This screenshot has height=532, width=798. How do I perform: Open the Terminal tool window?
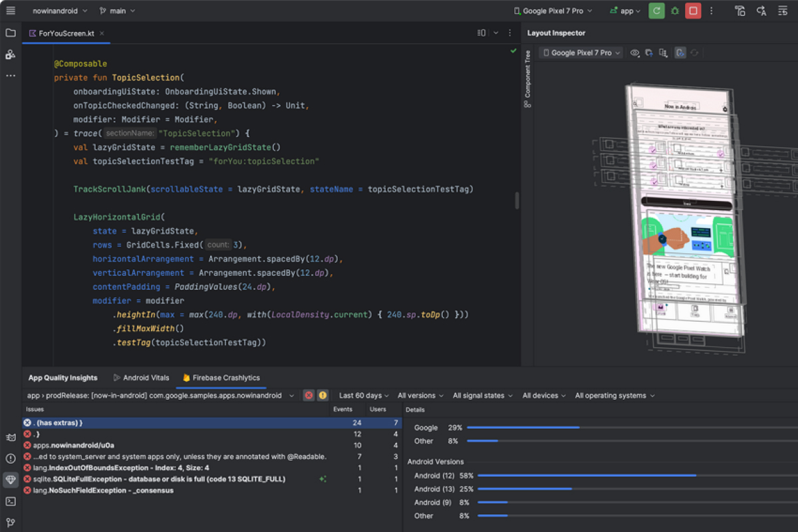[x=11, y=501]
